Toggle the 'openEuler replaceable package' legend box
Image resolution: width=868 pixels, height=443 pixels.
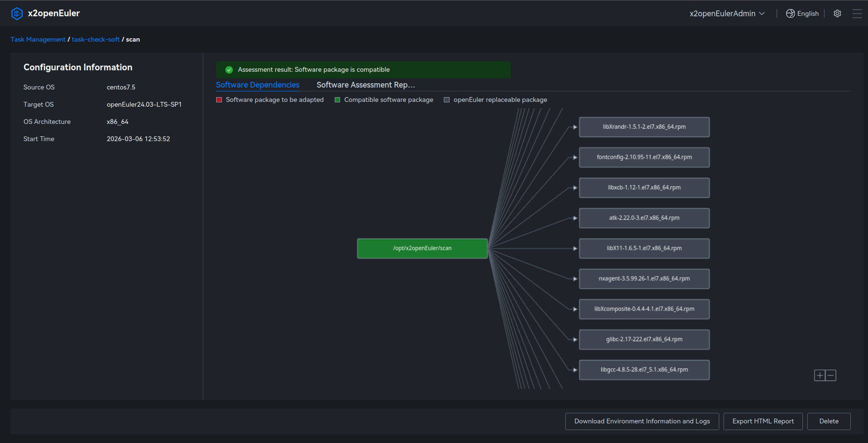coord(447,100)
